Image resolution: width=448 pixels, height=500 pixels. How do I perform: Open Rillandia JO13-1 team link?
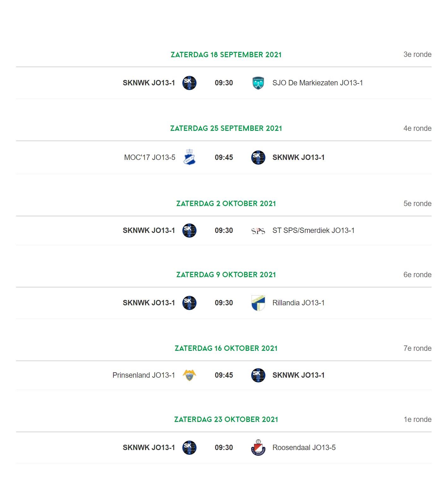(x=298, y=303)
